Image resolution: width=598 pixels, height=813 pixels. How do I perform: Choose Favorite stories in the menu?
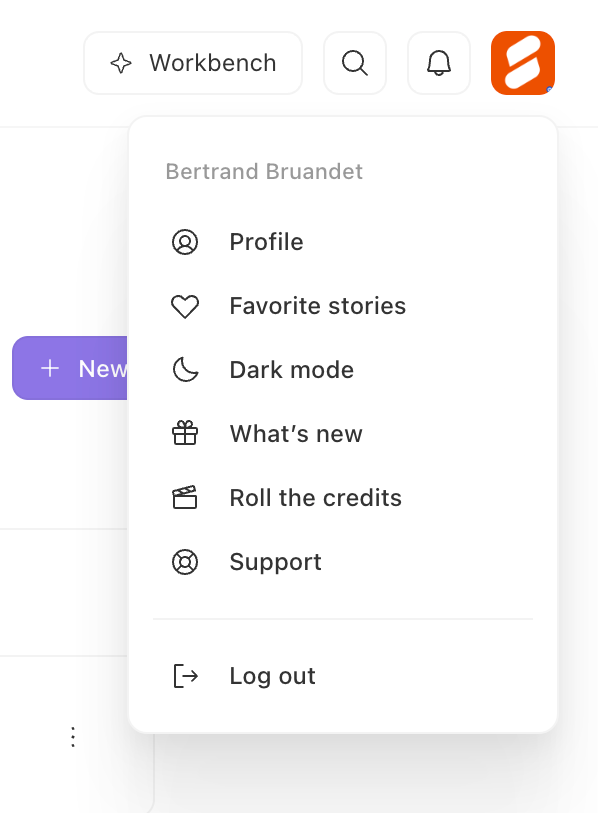click(317, 305)
